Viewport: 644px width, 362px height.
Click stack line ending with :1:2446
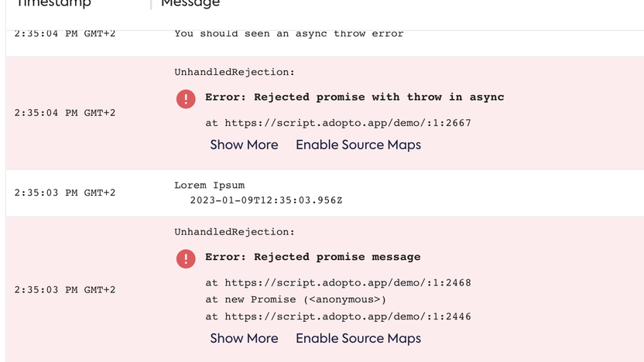(338, 316)
